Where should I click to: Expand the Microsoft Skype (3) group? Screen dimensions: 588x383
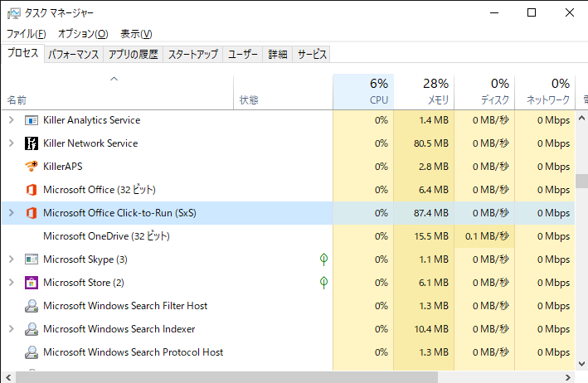(x=12, y=259)
